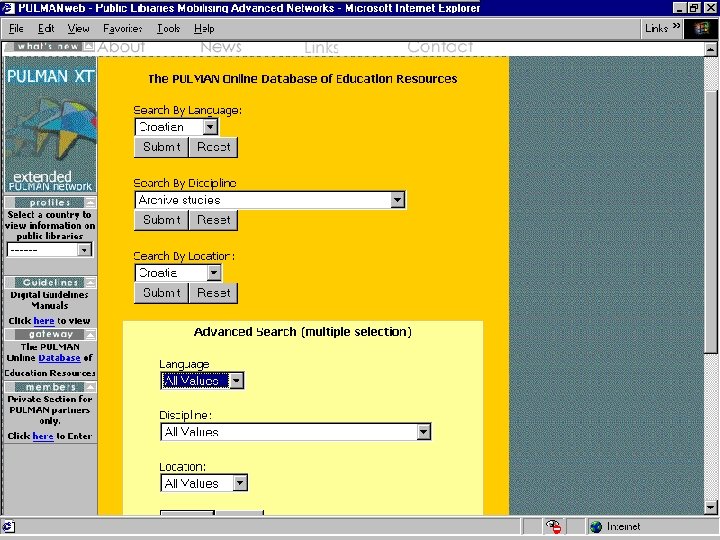The height and width of the screenshot is (540, 720).
Task: Open the View menu
Action: point(79,28)
